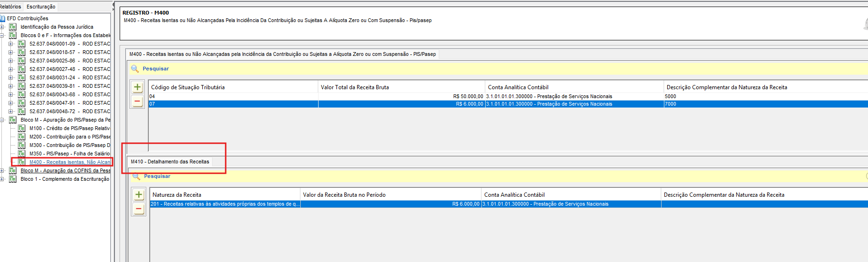Image resolution: width=868 pixels, height=262 pixels.
Task: Click the M400 Conta Analítica Contábil header
Action: click(x=574, y=87)
